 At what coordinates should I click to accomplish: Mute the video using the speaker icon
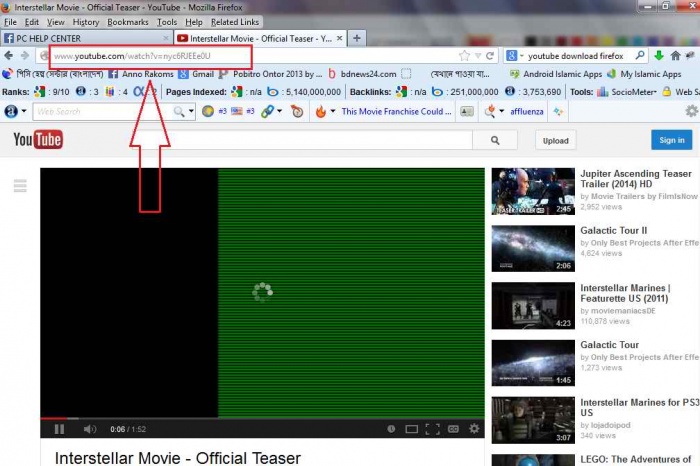coord(89,429)
